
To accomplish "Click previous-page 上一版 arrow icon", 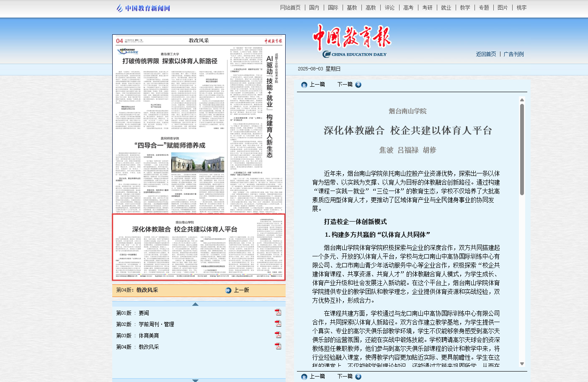I will [228, 290].
